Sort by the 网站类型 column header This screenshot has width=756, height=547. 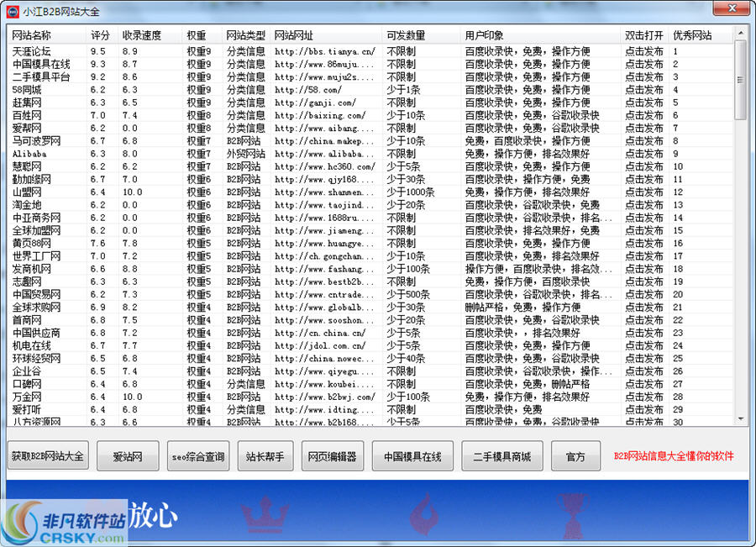pyautogui.click(x=246, y=35)
